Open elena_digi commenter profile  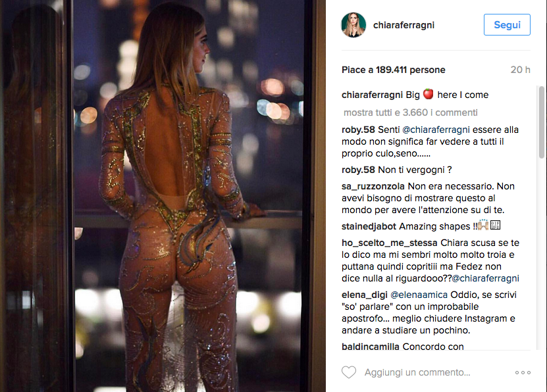pos(364,295)
